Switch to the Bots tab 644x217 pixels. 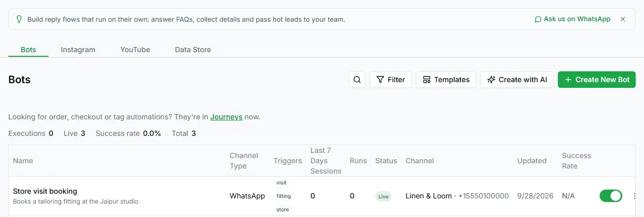[28, 50]
